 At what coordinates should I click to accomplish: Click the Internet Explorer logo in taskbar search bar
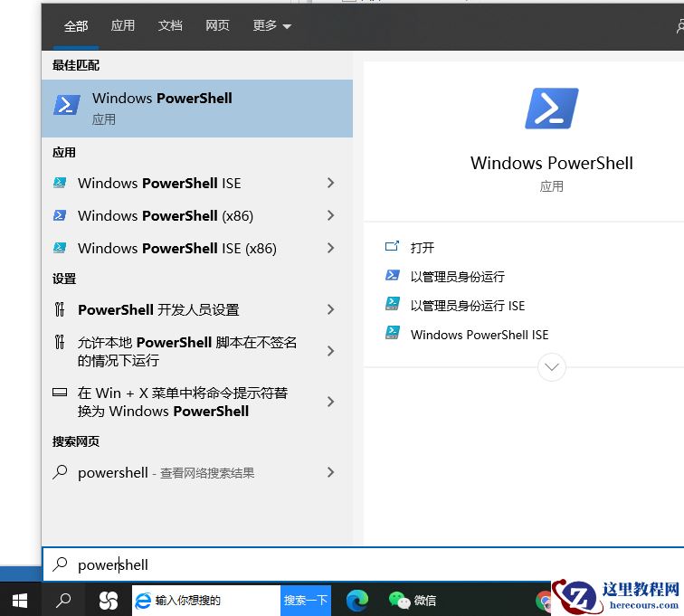(143, 601)
